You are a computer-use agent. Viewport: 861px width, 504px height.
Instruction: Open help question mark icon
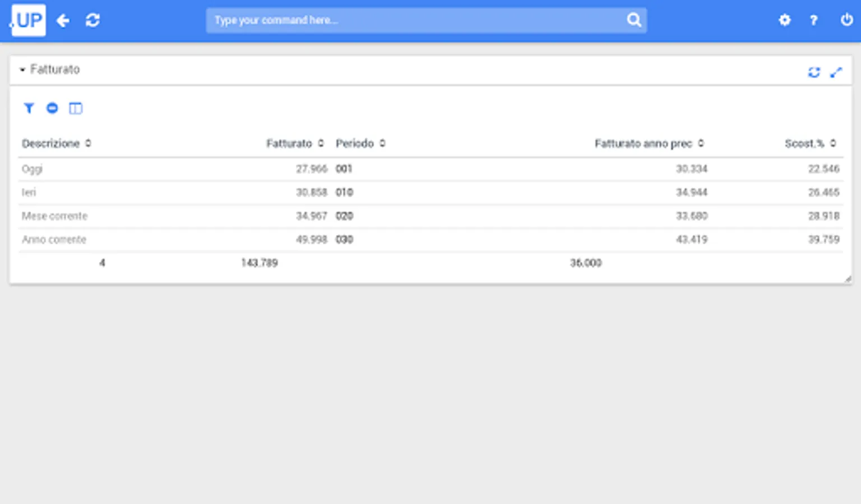coord(813,21)
